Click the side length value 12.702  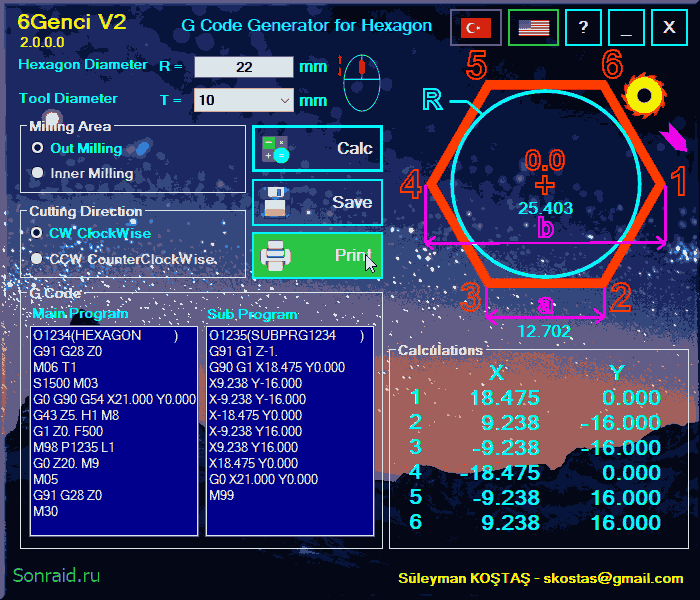pyautogui.click(x=544, y=331)
